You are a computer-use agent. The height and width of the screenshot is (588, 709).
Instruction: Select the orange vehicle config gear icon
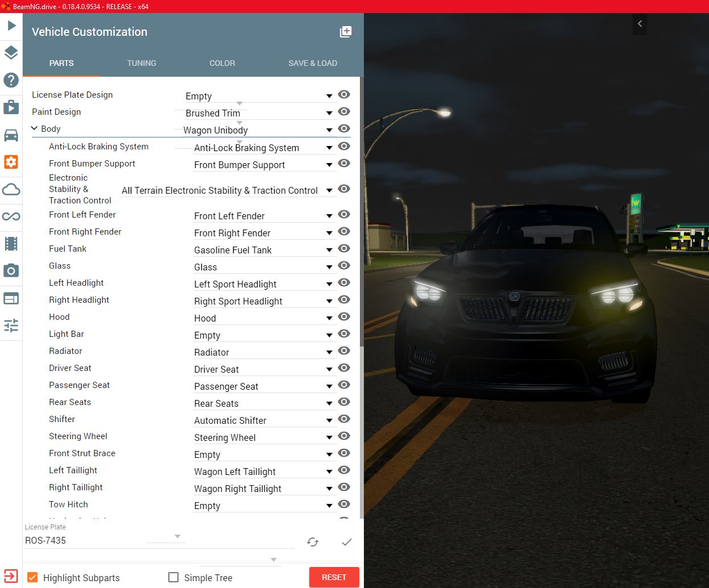click(x=11, y=162)
